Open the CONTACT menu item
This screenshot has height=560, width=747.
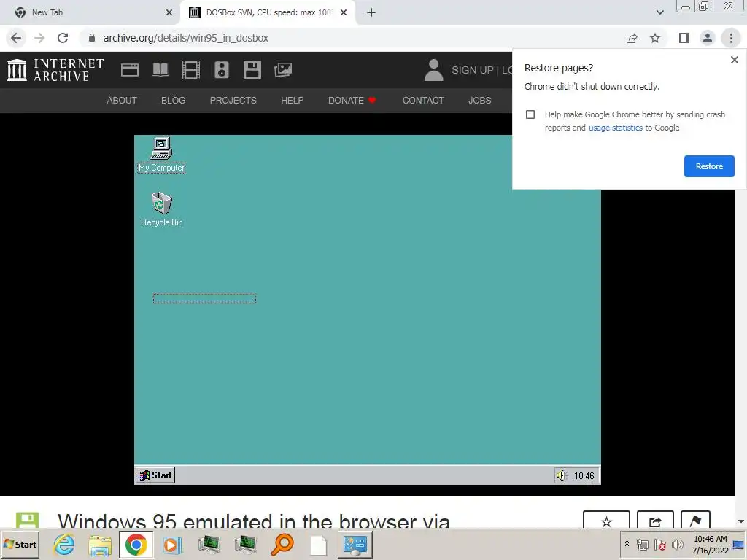click(x=423, y=101)
